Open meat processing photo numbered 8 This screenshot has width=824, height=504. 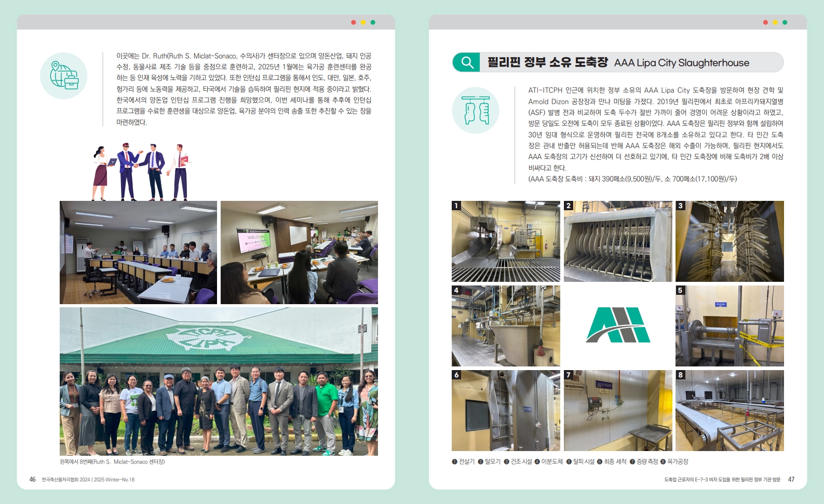(x=730, y=411)
